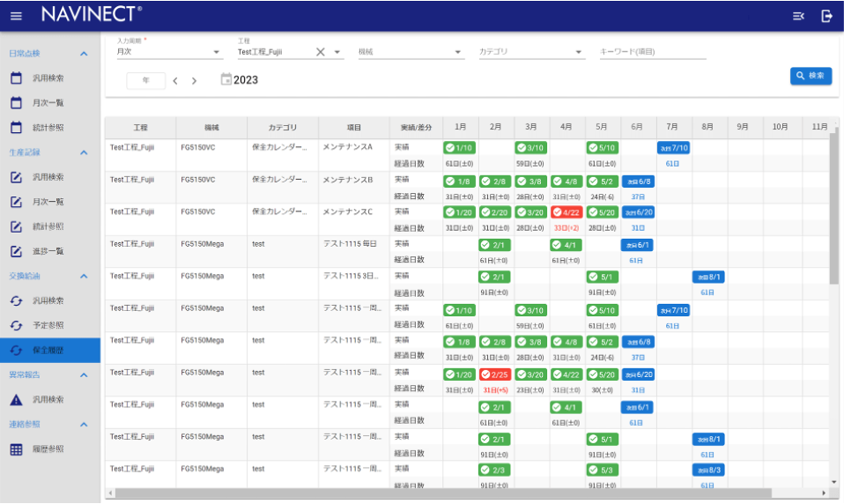844x504 pixels.
Task: Select the highlighted 保全履歴 sidebar item
Action: tap(50, 351)
